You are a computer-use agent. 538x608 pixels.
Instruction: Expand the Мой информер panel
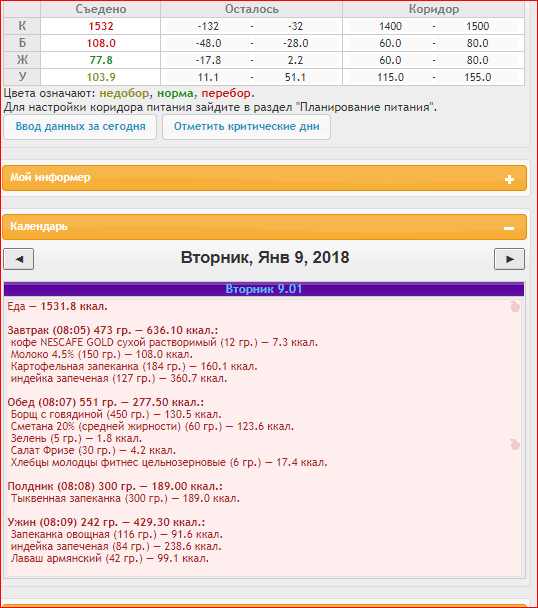265,178
